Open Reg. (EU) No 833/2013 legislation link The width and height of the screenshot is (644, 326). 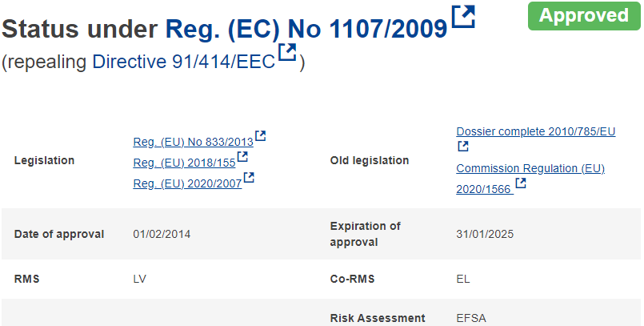(193, 142)
